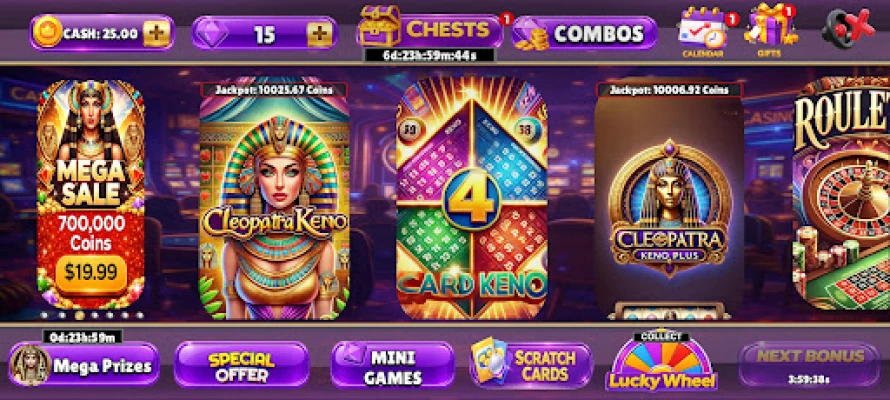
Task: Open Scratch Cards
Action: coord(531,365)
